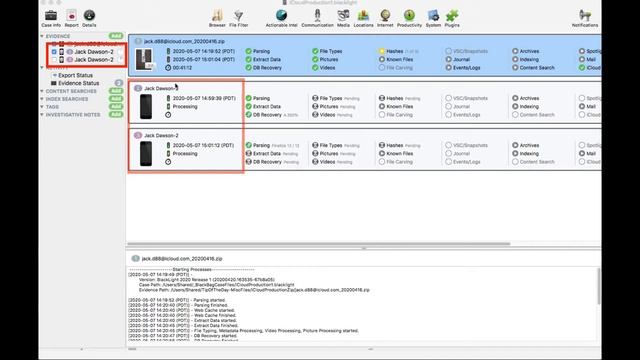Image resolution: width=640 pixels, height=360 pixels.
Task: Open the Actionable Intel view
Action: 281,15
